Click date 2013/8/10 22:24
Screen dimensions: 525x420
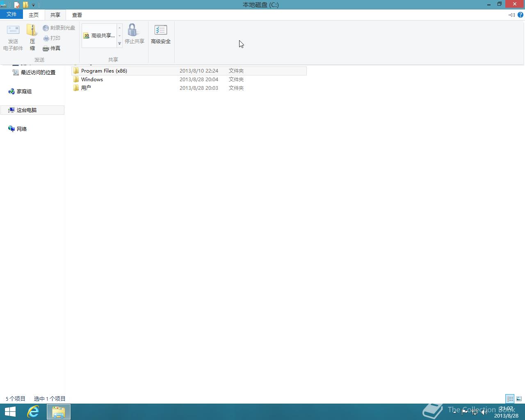(x=199, y=71)
